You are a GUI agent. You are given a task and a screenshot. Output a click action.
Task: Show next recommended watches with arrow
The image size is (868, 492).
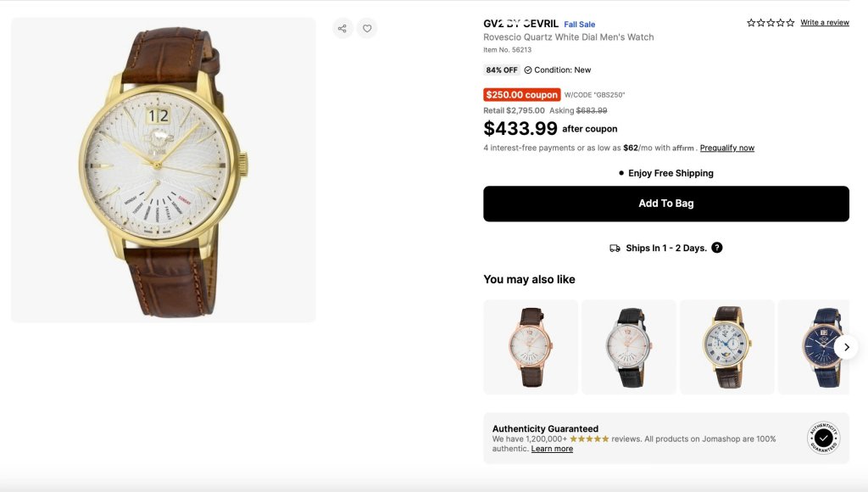click(846, 347)
